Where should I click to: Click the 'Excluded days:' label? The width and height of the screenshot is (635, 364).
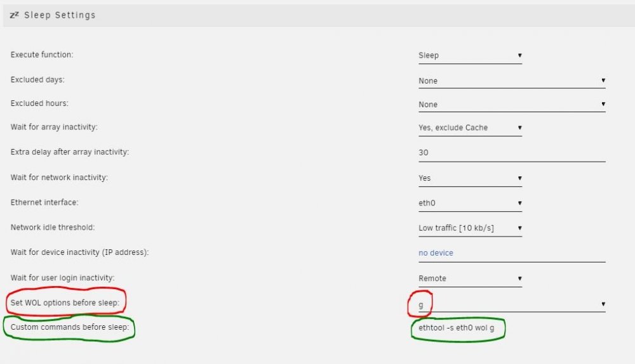pyautogui.click(x=37, y=80)
